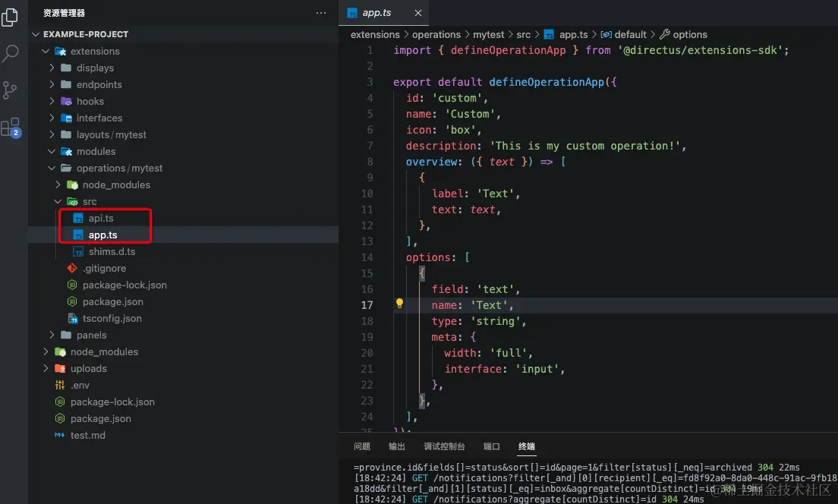Collapse the modules folder
This screenshot has height=504, width=838.
tap(52, 151)
